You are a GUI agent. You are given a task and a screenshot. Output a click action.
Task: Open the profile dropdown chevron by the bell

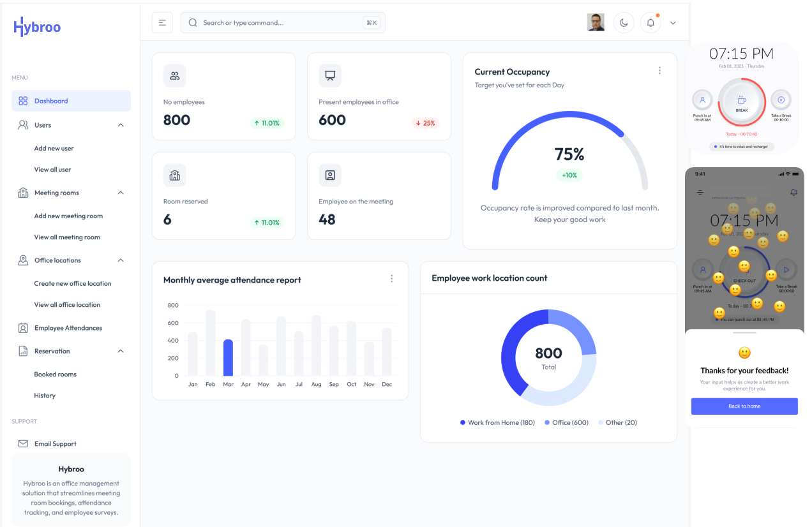click(673, 23)
